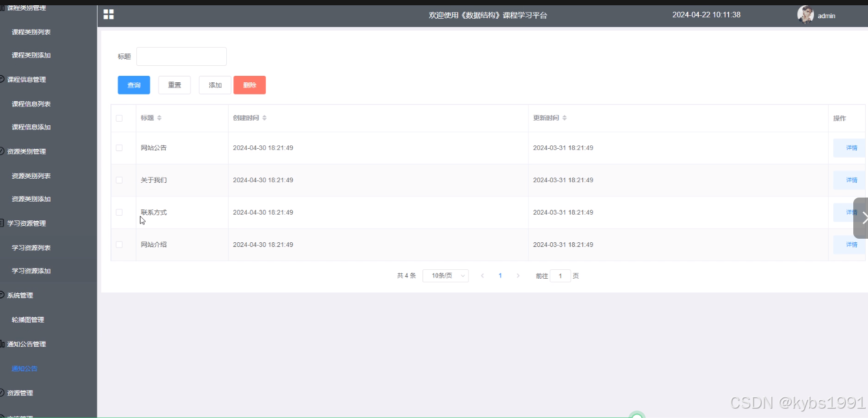
Task: Open 资源类别列表 in sidebar
Action: (x=31, y=176)
